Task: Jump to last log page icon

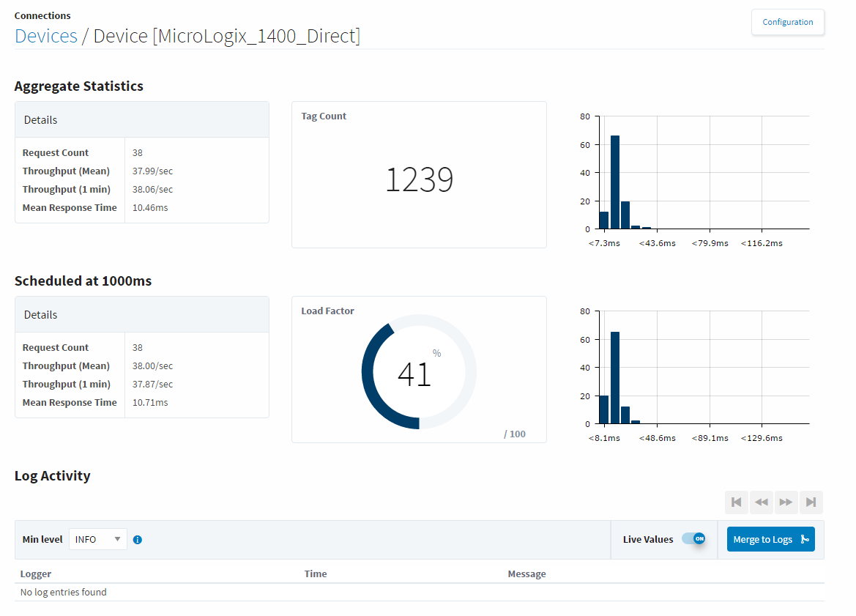Action: tap(811, 502)
